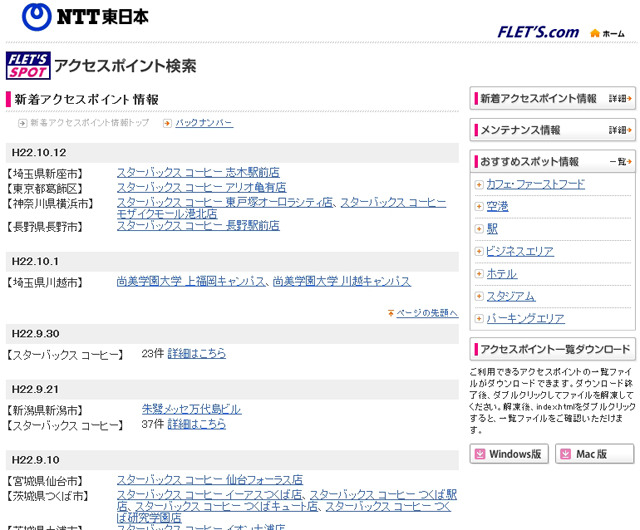This screenshot has width=640, height=530.
Task: Click plus icon next to ビジネスエリア
Action: coord(479,252)
